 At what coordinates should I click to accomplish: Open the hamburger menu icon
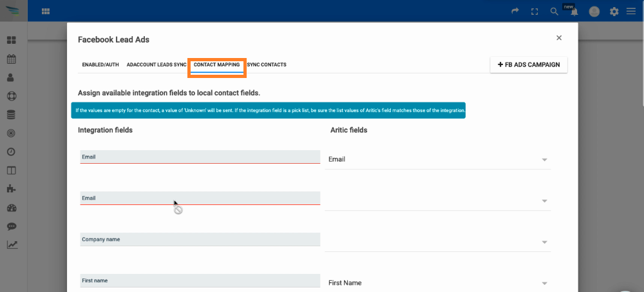[631, 12]
